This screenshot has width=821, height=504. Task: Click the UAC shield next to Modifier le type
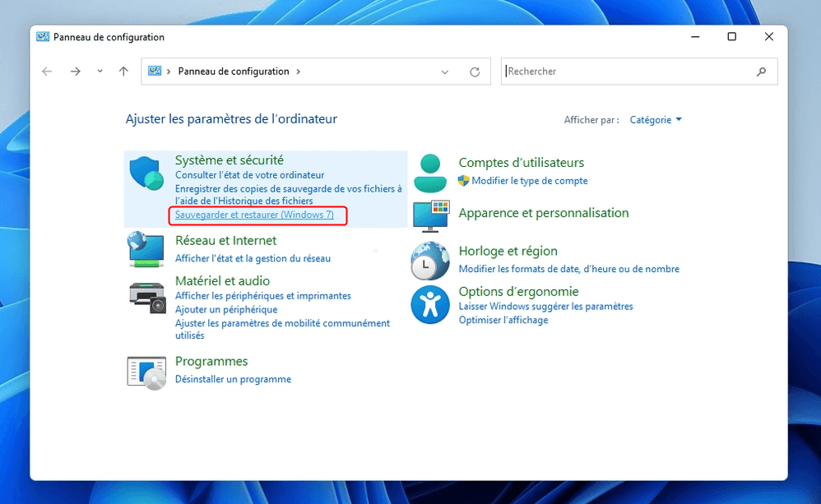[463, 181]
